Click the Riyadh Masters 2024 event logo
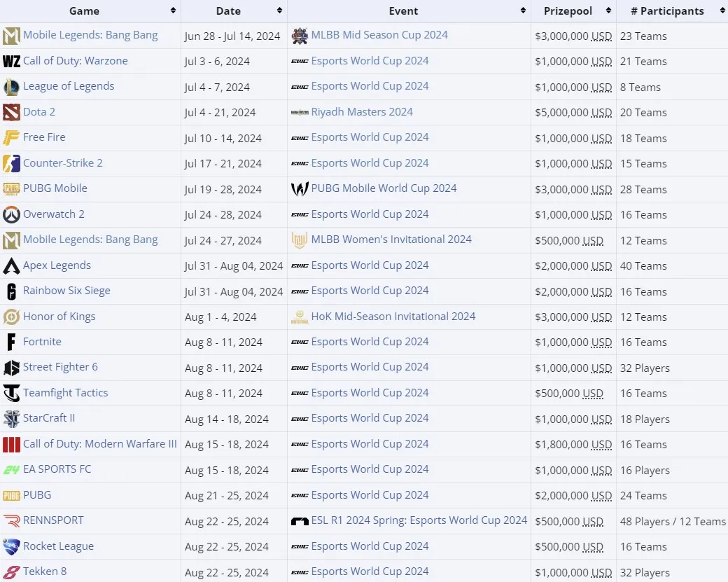The width and height of the screenshot is (728, 582). pos(300,112)
